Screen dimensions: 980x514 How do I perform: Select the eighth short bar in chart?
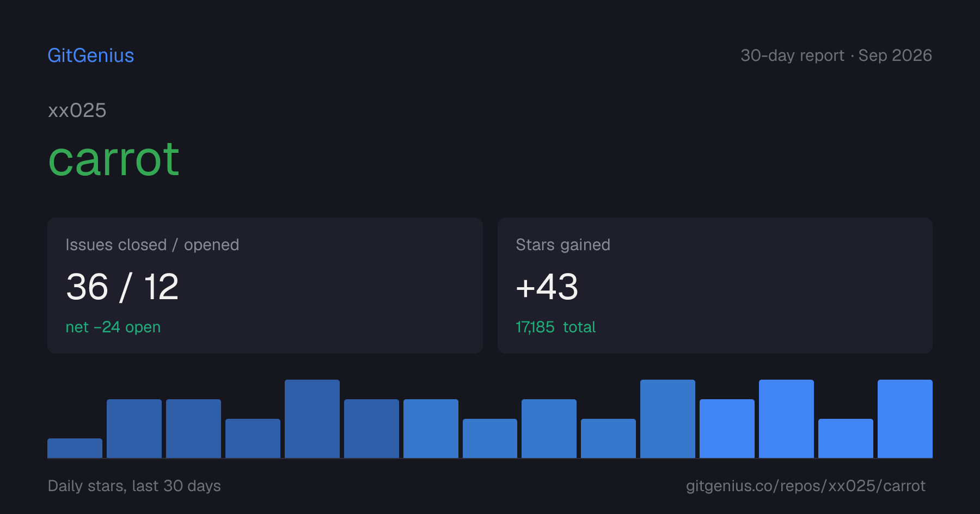(490, 438)
